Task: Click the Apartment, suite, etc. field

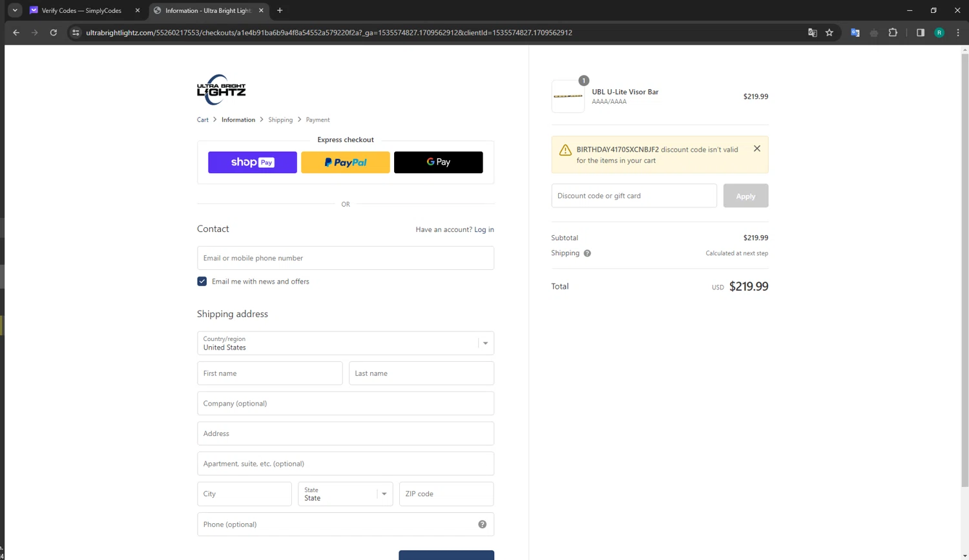Action: point(346,464)
